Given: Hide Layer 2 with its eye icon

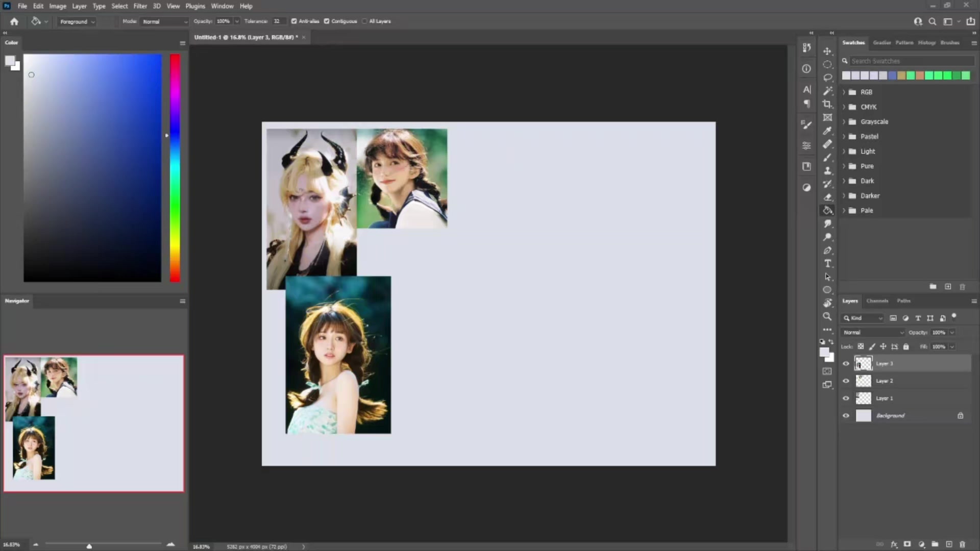Looking at the screenshot, I should pyautogui.click(x=846, y=381).
